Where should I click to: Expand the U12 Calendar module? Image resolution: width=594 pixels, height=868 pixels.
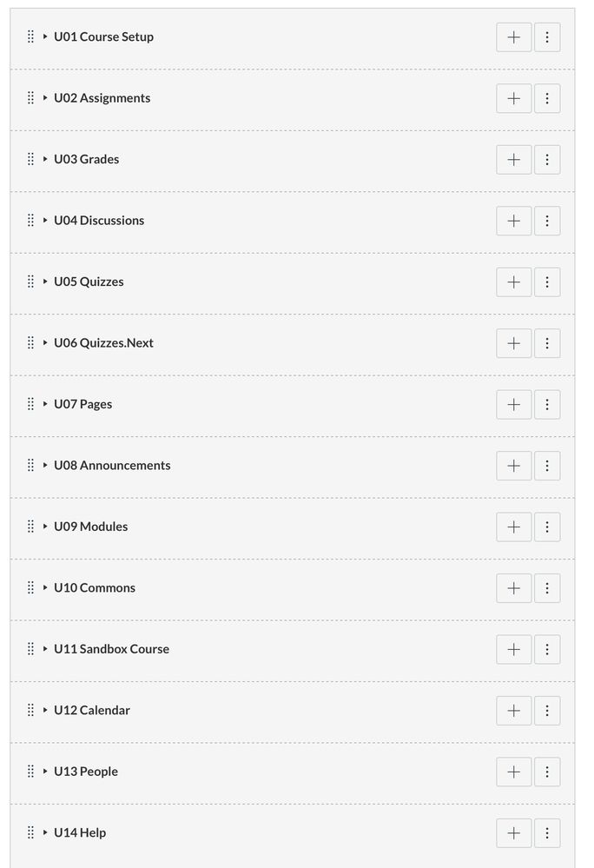(45, 710)
